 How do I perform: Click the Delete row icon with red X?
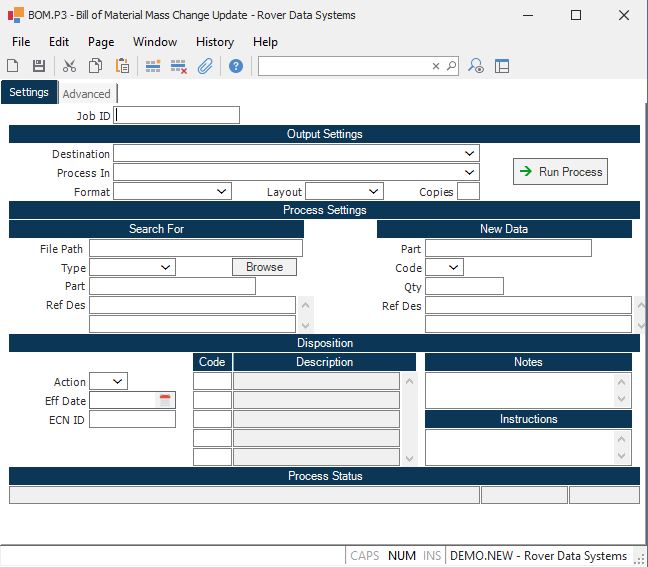[x=179, y=66]
